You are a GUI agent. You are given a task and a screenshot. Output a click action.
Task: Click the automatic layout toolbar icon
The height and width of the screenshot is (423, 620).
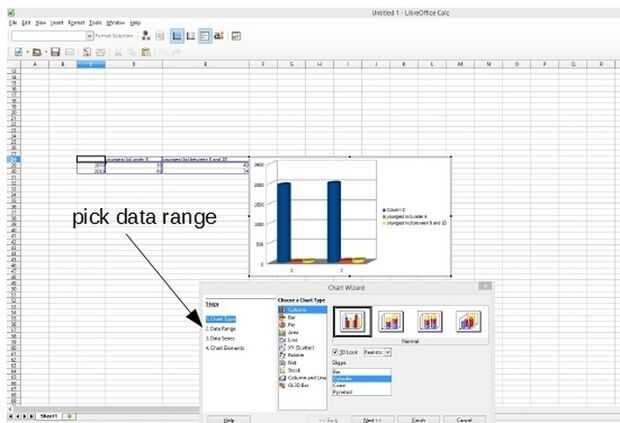pos(236,36)
